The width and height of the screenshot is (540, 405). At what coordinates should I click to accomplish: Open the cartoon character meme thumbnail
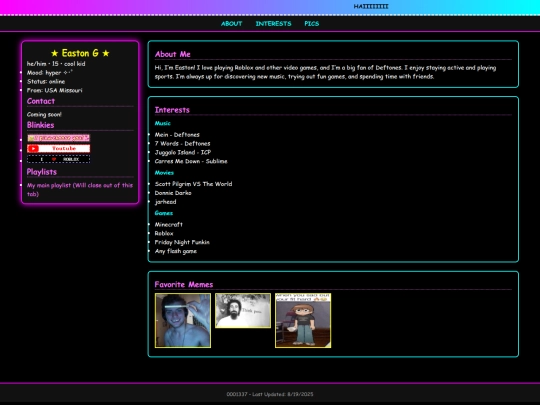pos(303,320)
